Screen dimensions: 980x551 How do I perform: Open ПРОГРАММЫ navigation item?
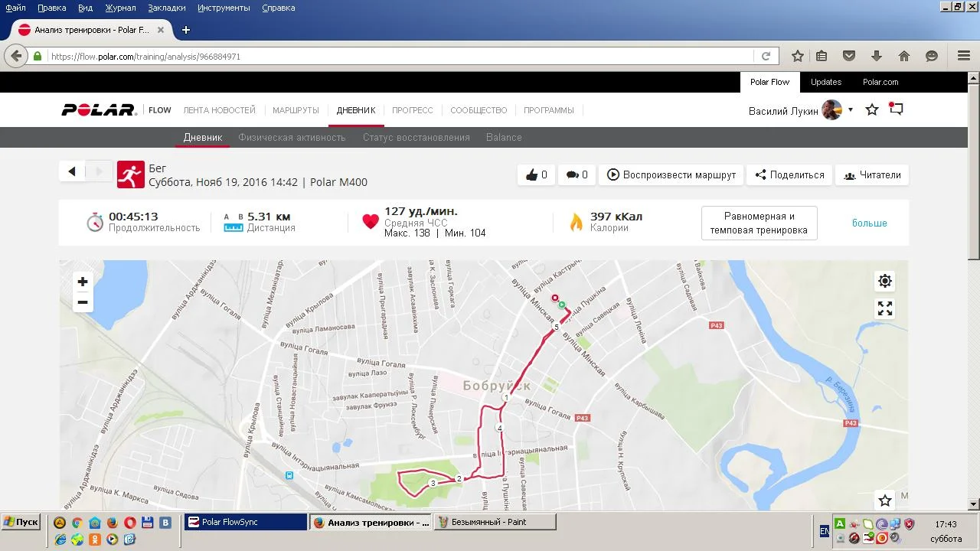[549, 110]
